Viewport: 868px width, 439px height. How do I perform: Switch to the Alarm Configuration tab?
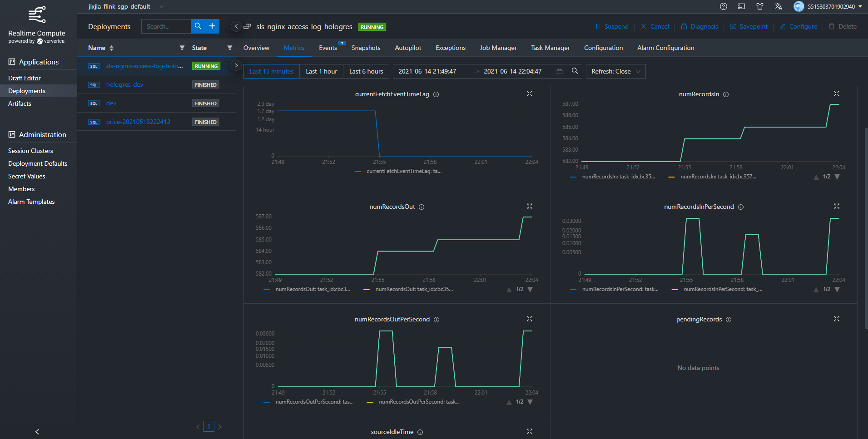coord(665,48)
